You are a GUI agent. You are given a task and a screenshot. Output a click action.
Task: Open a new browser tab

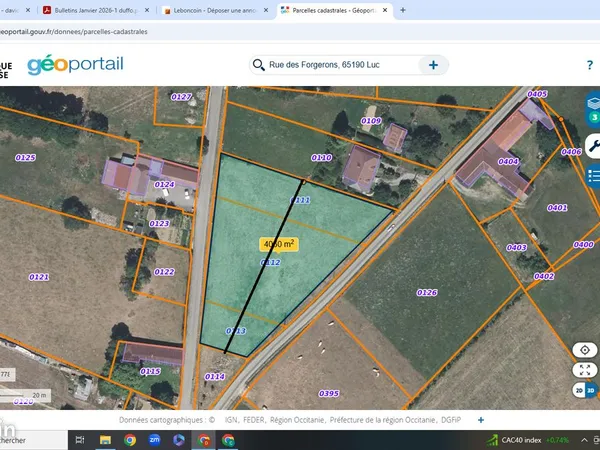coord(403,10)
